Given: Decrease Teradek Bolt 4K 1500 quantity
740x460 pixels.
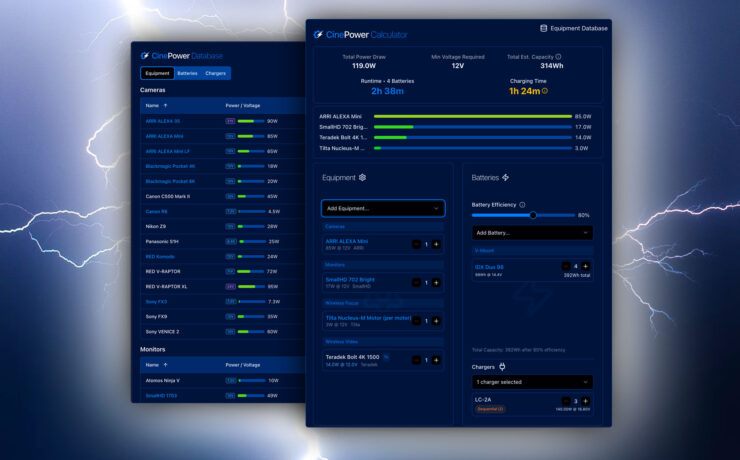Looking at the screenshot, I should (416, 360).
